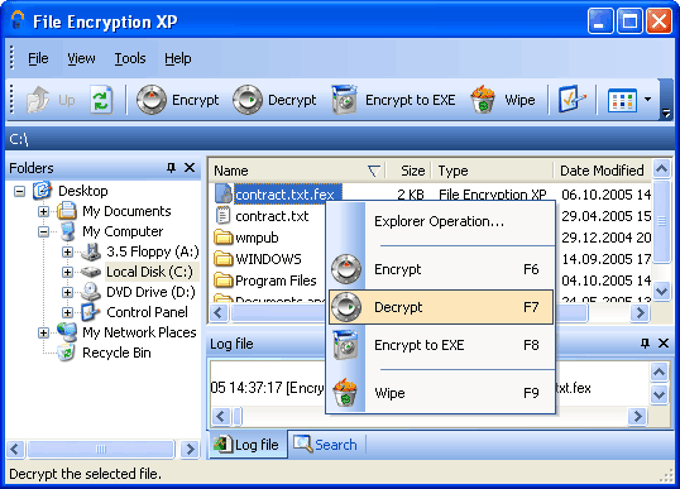Pin the Folders panel with pushpin
680x489 pixels.
(171, 168)
